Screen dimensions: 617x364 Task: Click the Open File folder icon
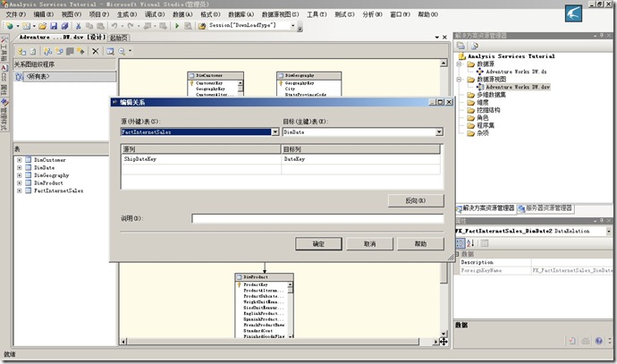(x=43, y=26)
